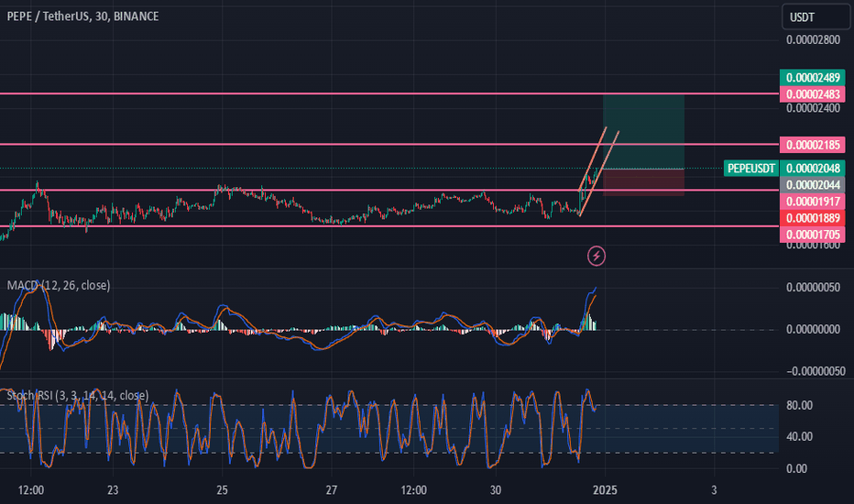Click the PEPEUSDT symbol tag
Viewport: 854px width, 504px height.
[751, 169]
